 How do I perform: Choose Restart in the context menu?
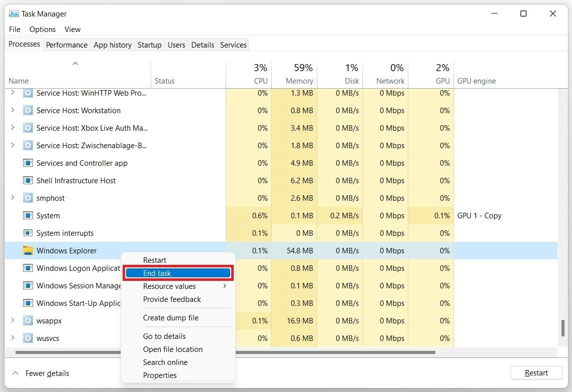point(178,260)
